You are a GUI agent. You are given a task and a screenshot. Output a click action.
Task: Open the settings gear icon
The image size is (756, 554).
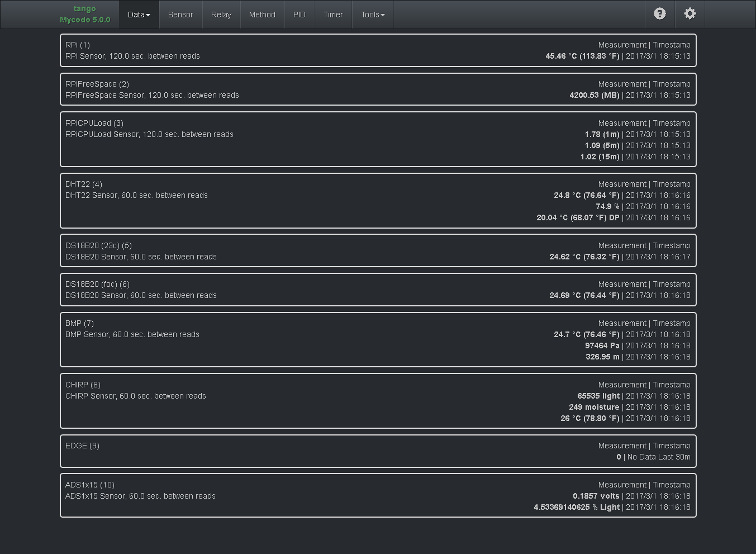(690, 14)
